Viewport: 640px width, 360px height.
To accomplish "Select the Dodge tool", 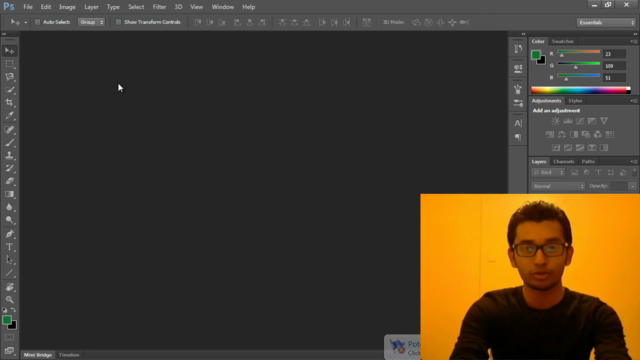I will [9, 220].
